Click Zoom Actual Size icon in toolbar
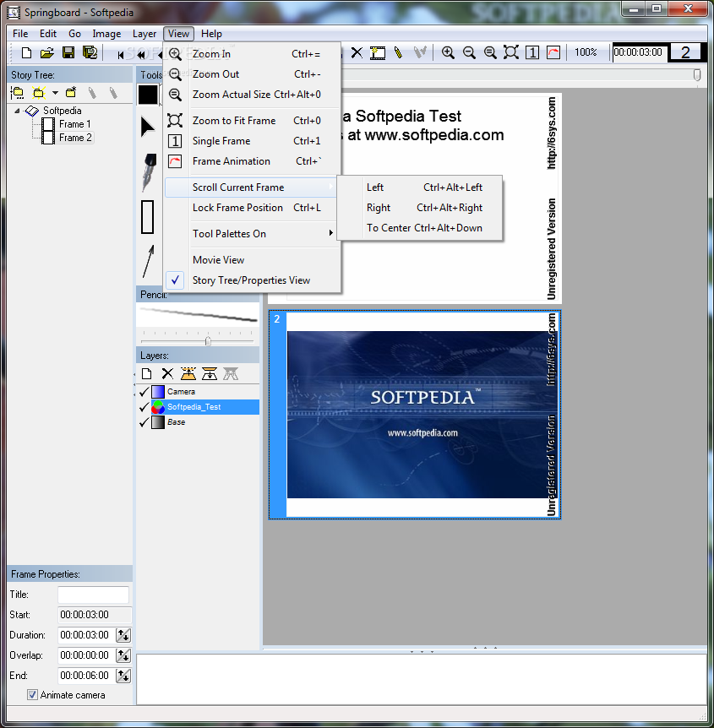Viewport: 714px width, 728px height. [x=490, y=52]
